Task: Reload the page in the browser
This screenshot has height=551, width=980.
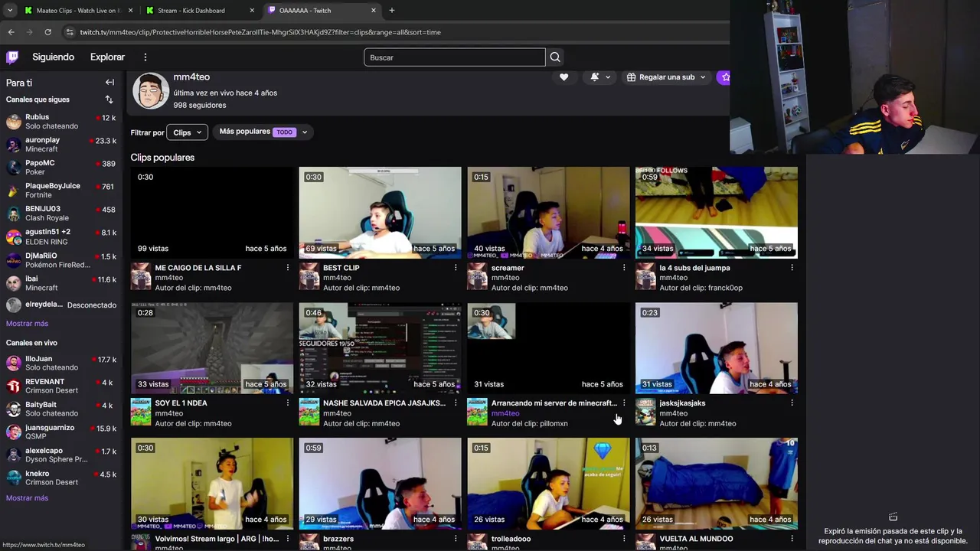Action: (47, 32)
